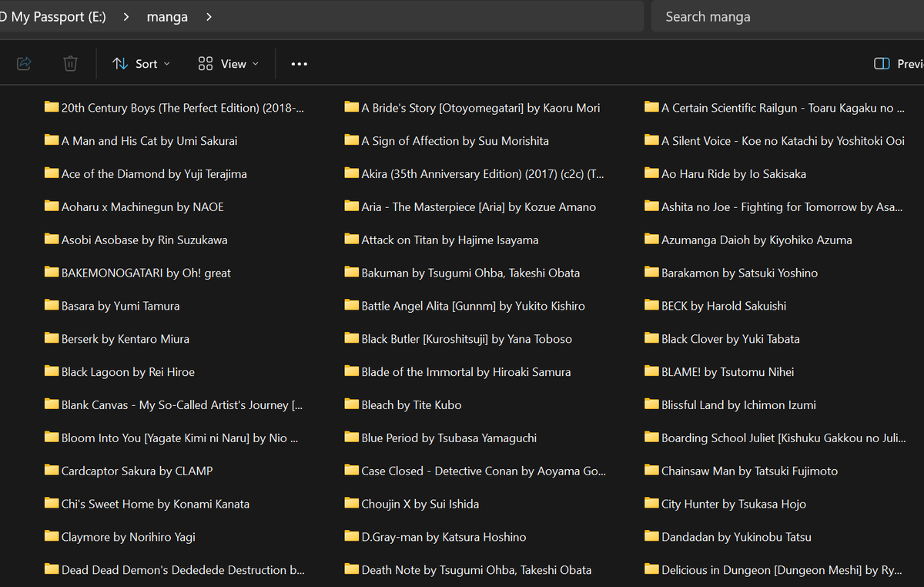Select folder icon for Ashita no Joe
This screenshot has height=587, width=924.
[651, 206]
